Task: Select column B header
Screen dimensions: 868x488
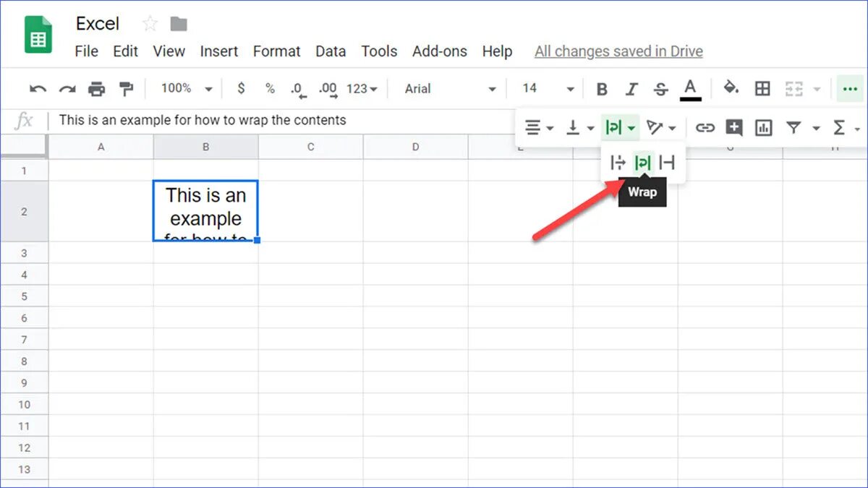Action: coord(205,147)
